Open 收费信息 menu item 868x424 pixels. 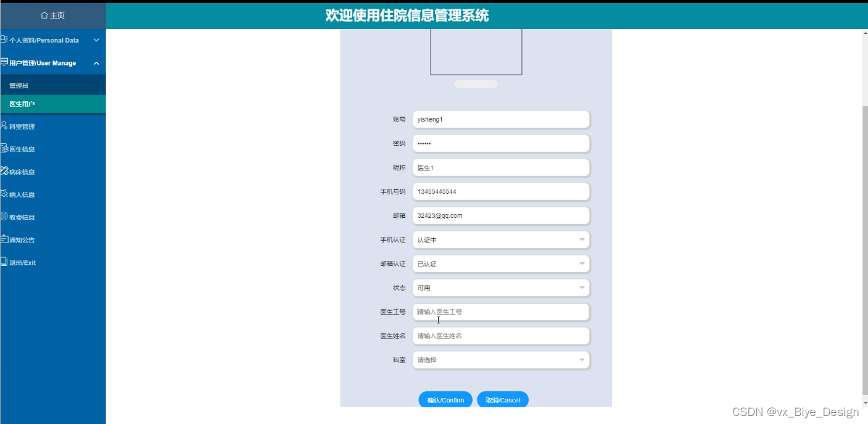coord(53,217)
